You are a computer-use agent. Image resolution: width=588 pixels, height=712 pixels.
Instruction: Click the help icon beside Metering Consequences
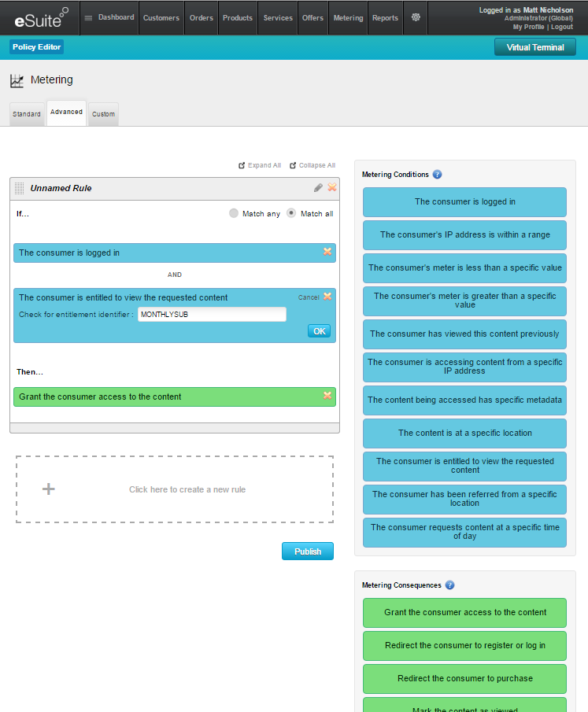[x=449, y=585]
